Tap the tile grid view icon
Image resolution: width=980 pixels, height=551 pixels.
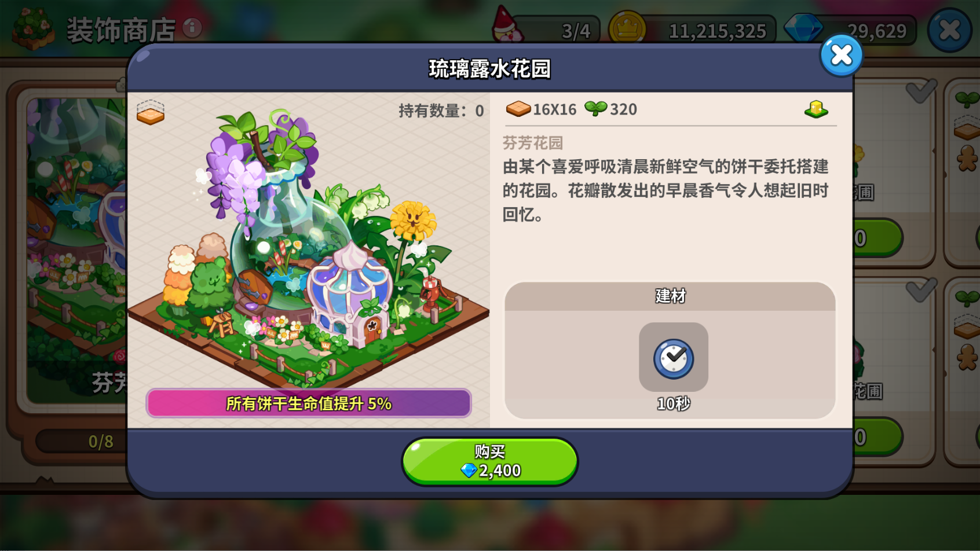pos(151,112)
